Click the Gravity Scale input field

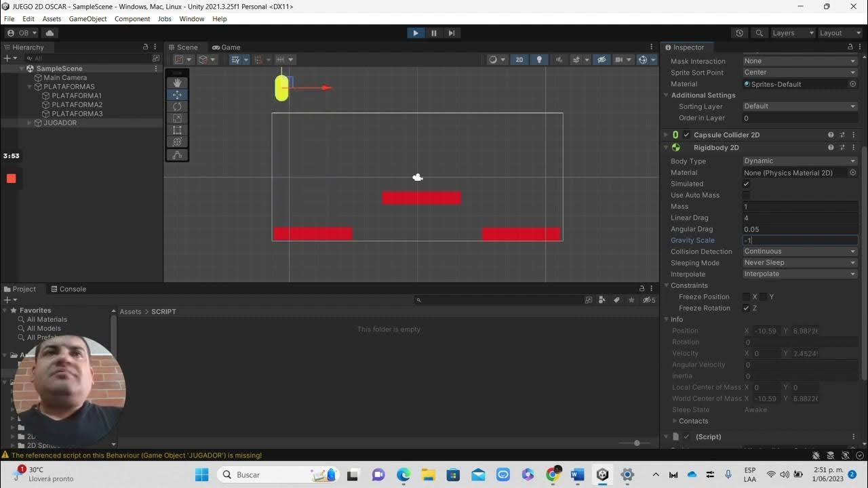[800, 240]
